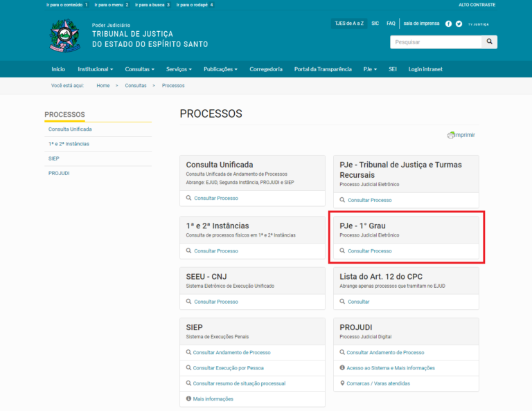The width and height of the screenshot is (532, 411).
Task: Open Comarcas / Varas atendidas link
Action: tap(378, 383)
